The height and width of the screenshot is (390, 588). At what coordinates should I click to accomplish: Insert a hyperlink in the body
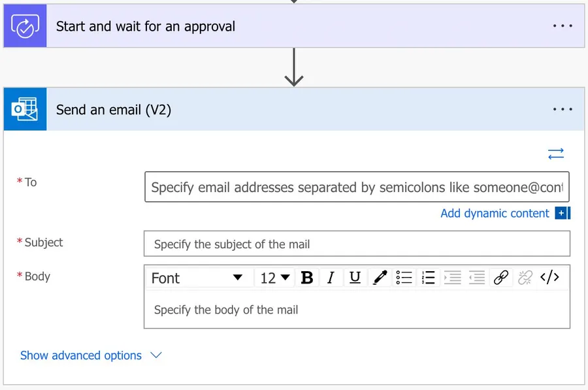501,278
